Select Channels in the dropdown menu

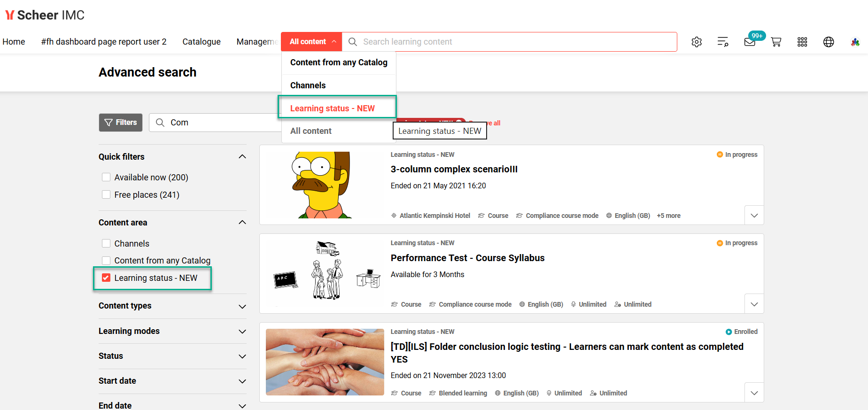[339, 85]
